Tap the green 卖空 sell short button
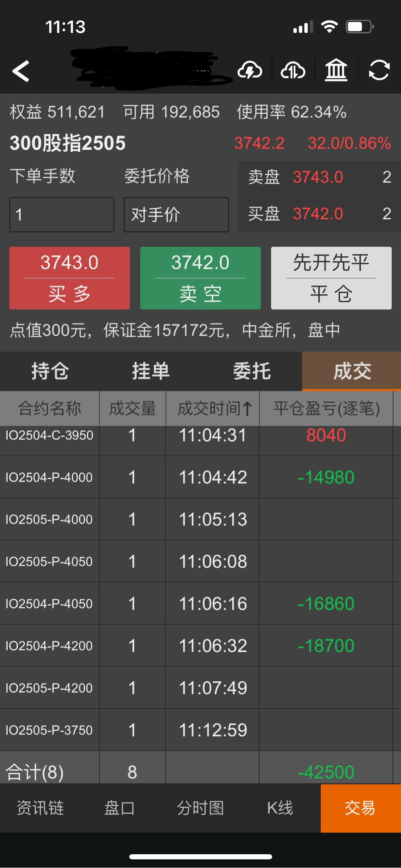Viewport: 401px width, 868px height. [x=200, y=278]
